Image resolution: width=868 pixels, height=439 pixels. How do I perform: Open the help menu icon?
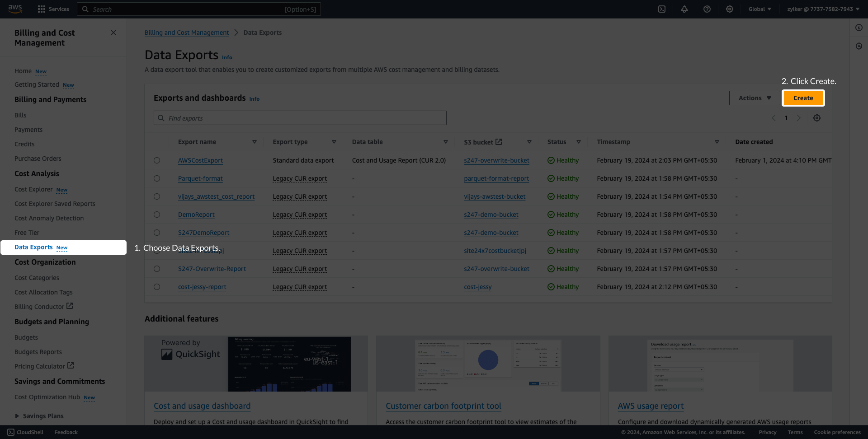(707, 9)
